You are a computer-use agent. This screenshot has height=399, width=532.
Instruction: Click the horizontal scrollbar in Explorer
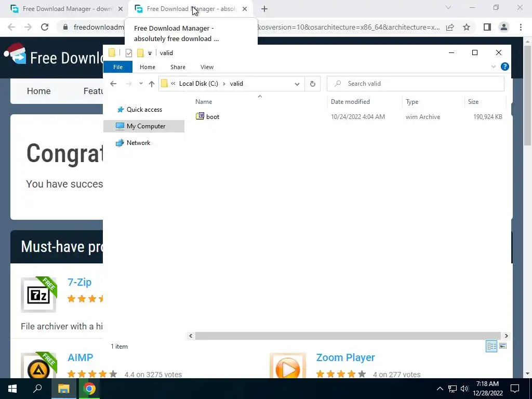coord(348,336)
